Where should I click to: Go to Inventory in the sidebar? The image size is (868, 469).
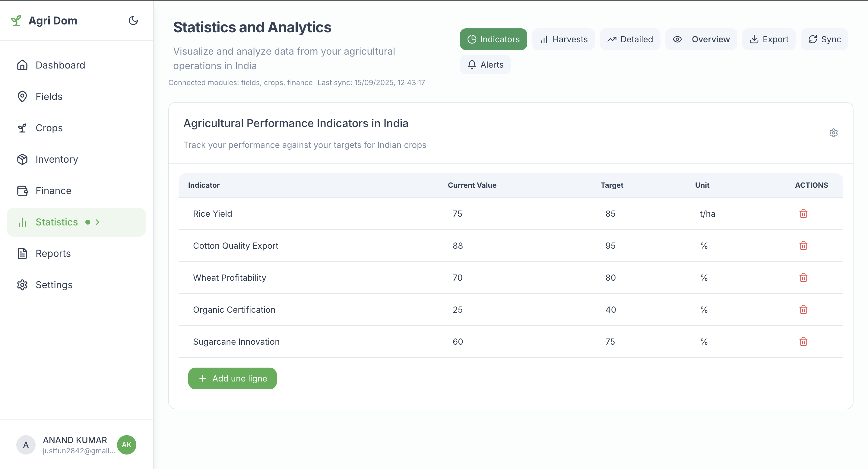[x=57, y=159]
